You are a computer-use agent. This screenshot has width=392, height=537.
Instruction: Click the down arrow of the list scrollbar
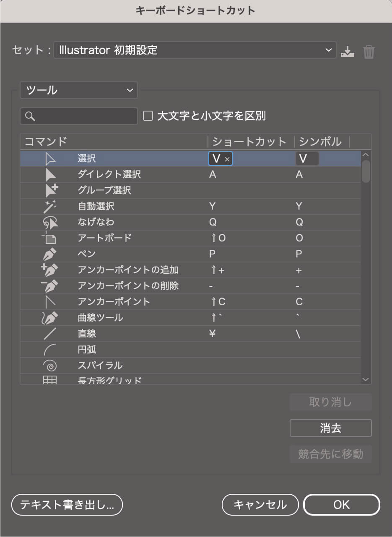[x=365, y=379]
